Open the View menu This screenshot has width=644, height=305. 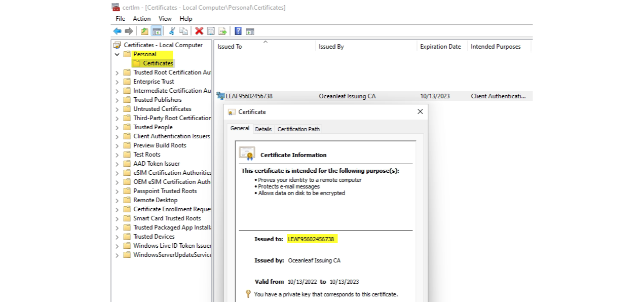[x=165, y=18]
